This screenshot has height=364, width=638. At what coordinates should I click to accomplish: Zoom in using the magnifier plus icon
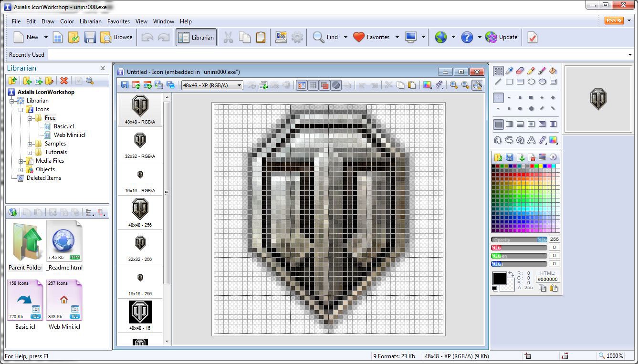(454, 85)
